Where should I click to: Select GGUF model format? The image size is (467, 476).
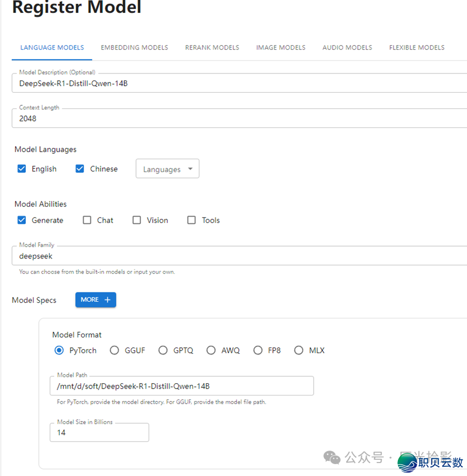tap(114, 350)
